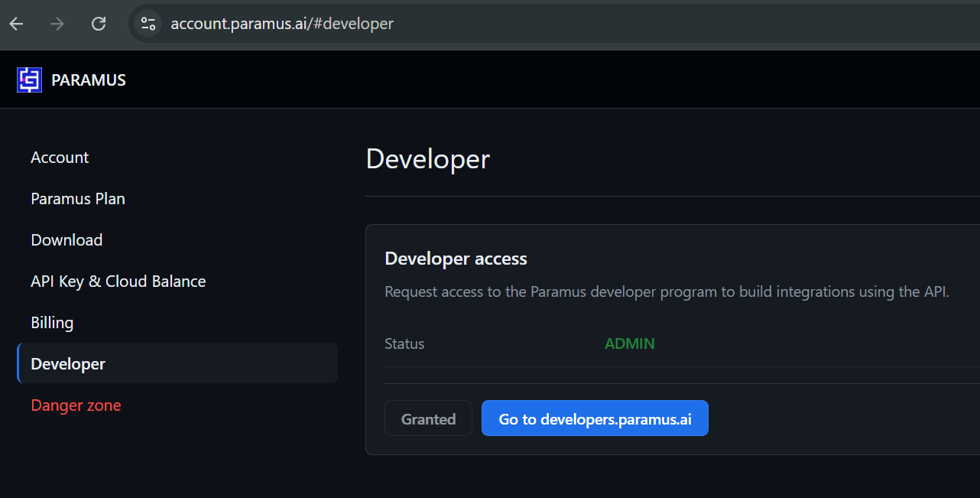The height and width of the screenshot is (498, 980).
Task: Click the Developer page title
Action: (428, 159)
